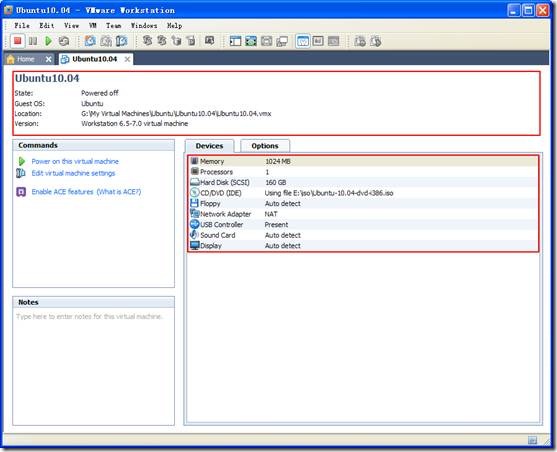Viewport: 557px width, 452px height.
Task: Click the Ubuntu10.04.vmx location path
Action: (x=176, y=114)
